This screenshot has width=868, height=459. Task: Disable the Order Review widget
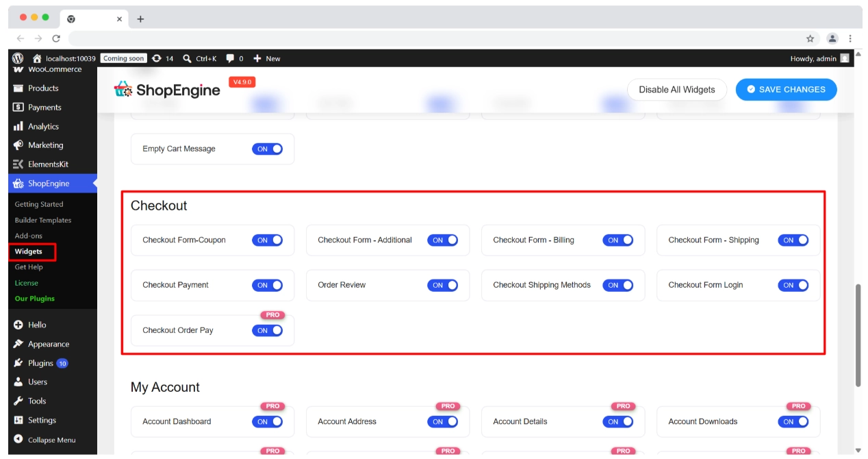442,285
